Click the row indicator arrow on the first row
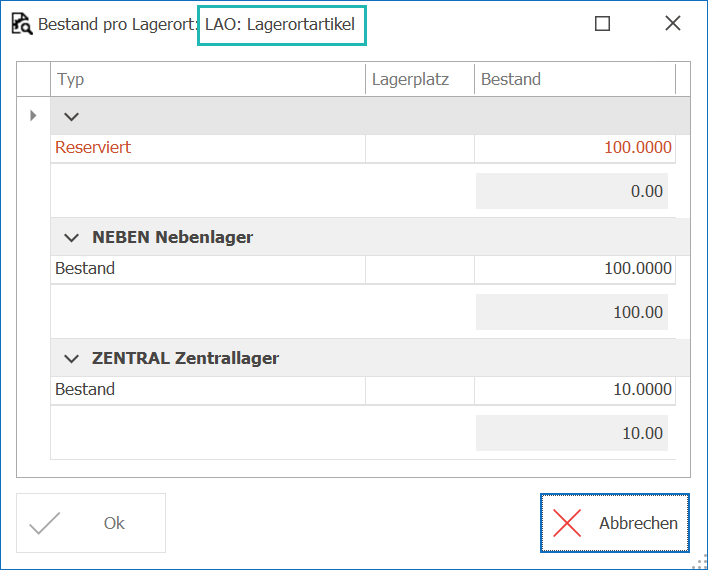Screen dimensions: 708x570 [33, 116]
